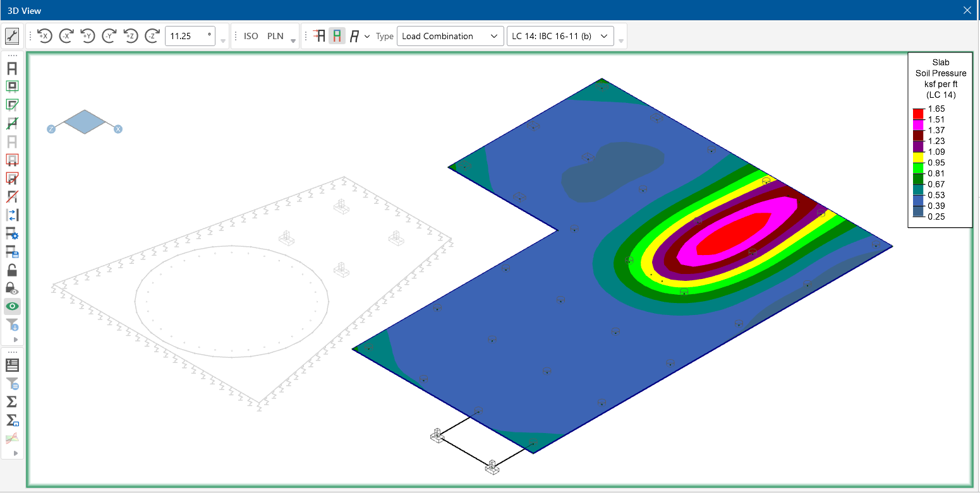Click the open padlock unlock icon

pyautogui.click(x=12, y=270)
